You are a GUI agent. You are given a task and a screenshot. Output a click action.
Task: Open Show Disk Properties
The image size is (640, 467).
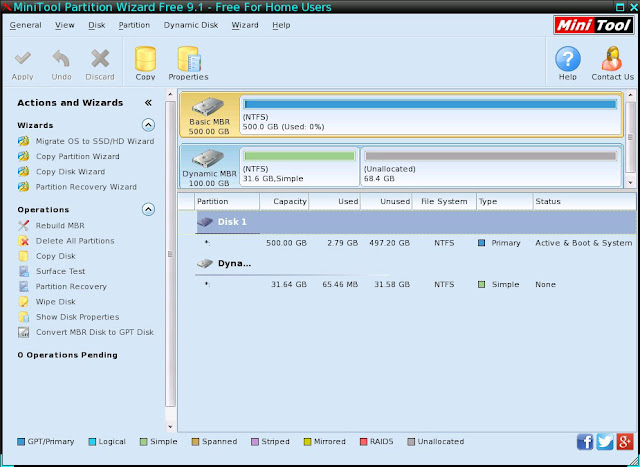click(78, 317)
